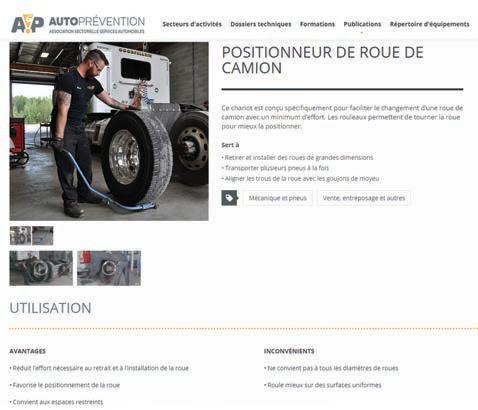Click Vente, entreposage et autres tag
The height and width of the screenshot is (410, 478).
pos(364,198)
